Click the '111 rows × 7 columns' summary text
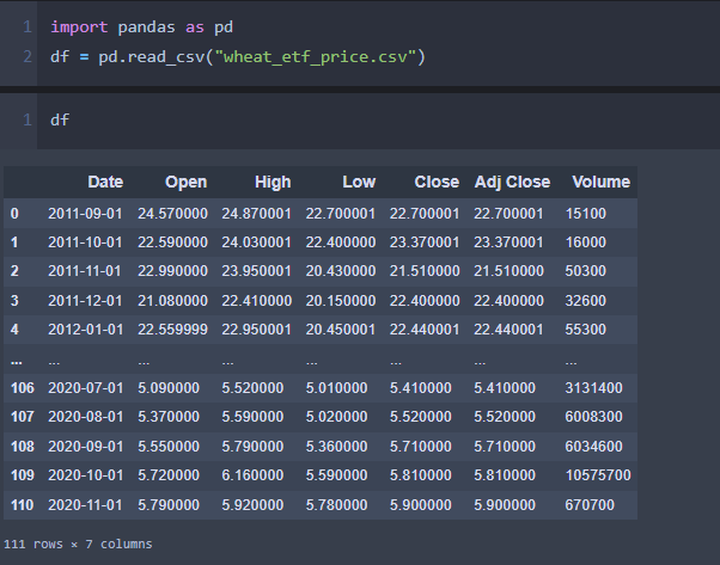Viewport: 720px width, 565px height. click(78, 544)
